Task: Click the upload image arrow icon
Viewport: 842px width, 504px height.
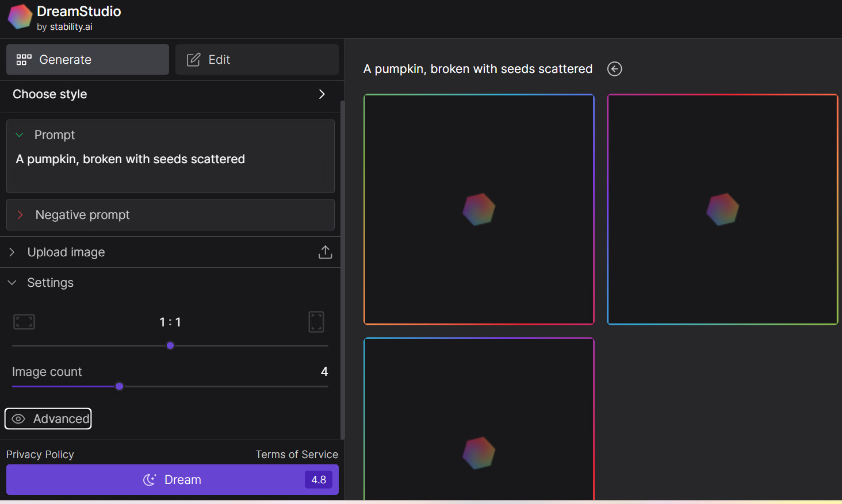Action: 326,252
